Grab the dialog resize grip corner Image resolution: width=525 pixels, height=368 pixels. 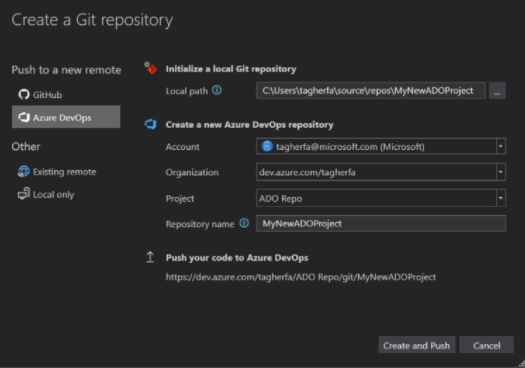pos(522,364)
